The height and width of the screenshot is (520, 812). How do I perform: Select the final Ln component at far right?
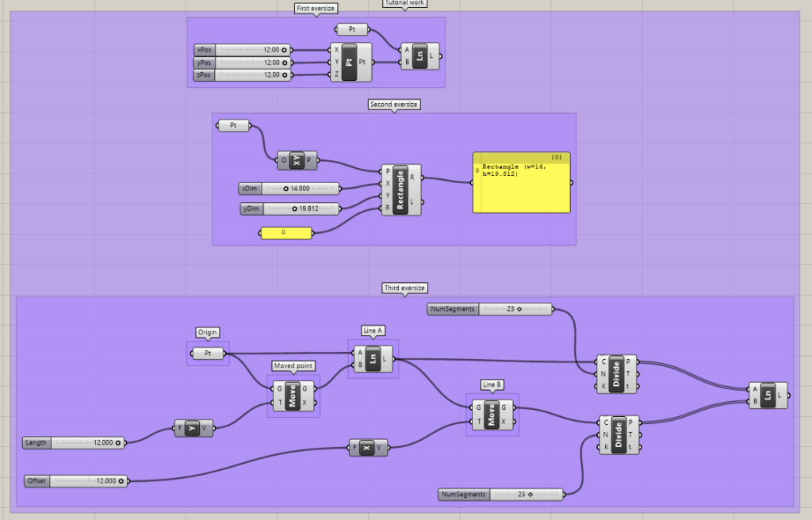click(768, 396)
